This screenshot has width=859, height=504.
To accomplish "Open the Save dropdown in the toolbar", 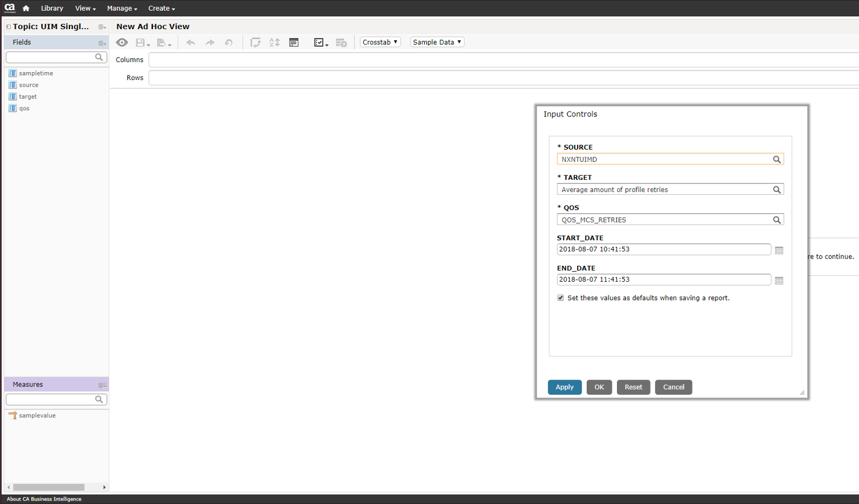I will [142, 43].
